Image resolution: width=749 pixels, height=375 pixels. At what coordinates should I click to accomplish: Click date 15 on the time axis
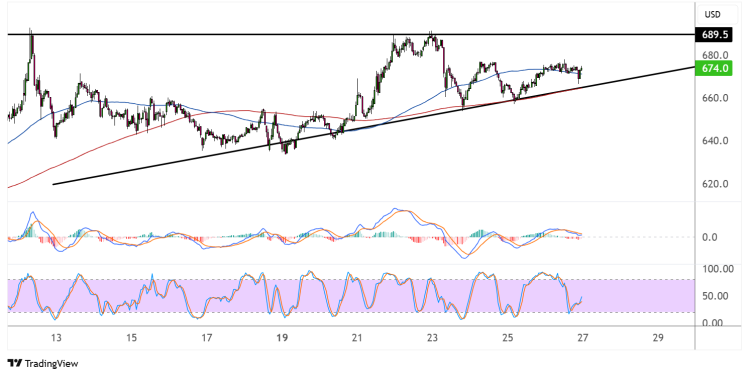coord(131,338)
